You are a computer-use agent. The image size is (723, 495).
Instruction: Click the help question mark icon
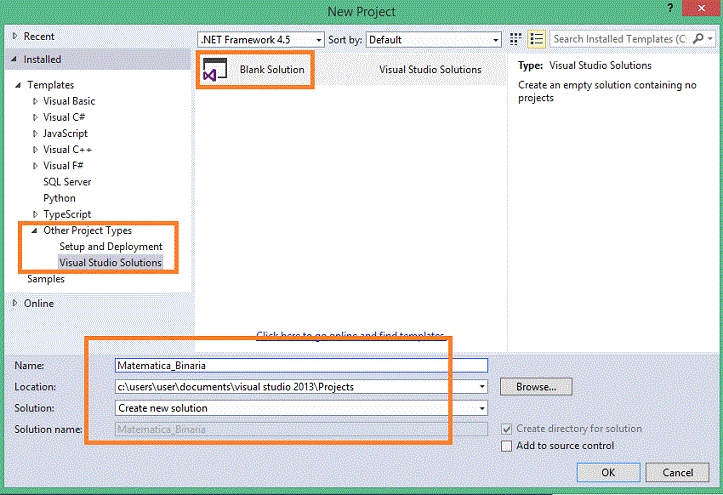[670, 8]
